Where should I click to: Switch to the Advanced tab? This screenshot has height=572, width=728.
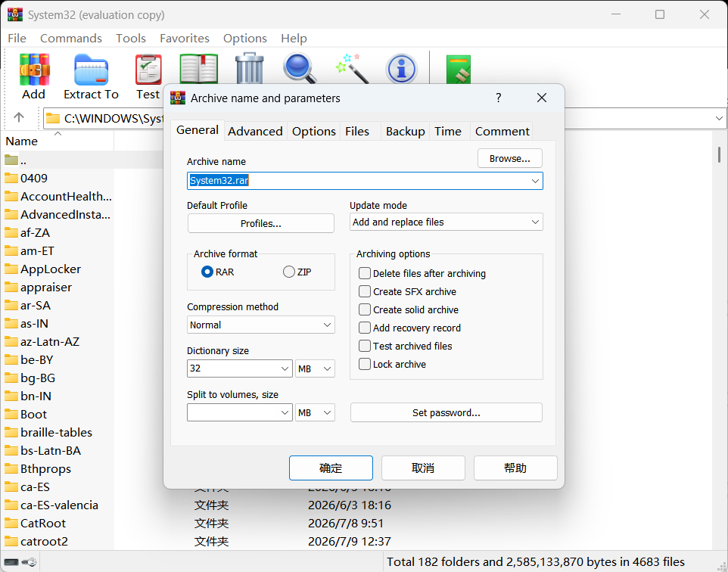point(255,132)
